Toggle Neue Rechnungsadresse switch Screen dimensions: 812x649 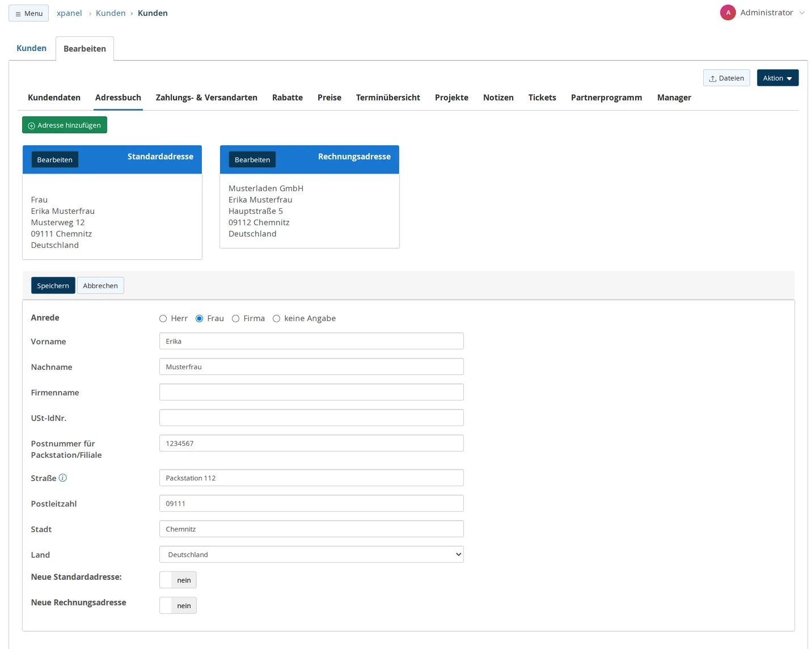tap(178, 605)
